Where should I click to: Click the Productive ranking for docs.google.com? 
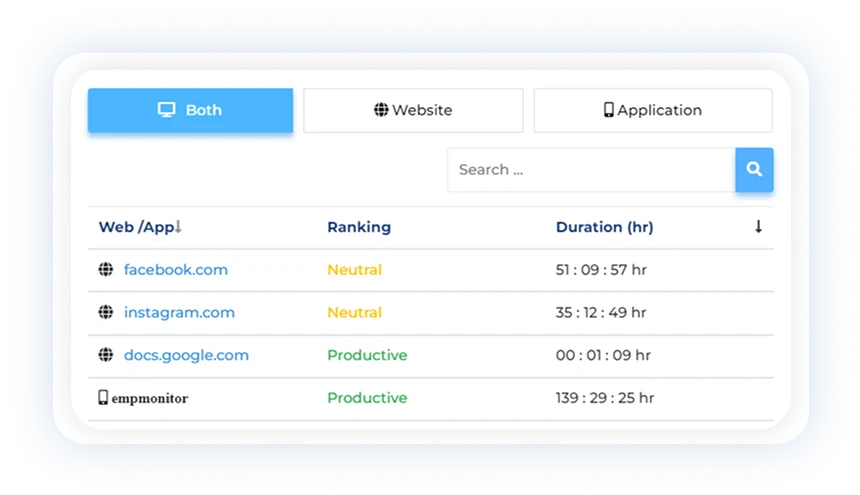click(x=367, y=355)
